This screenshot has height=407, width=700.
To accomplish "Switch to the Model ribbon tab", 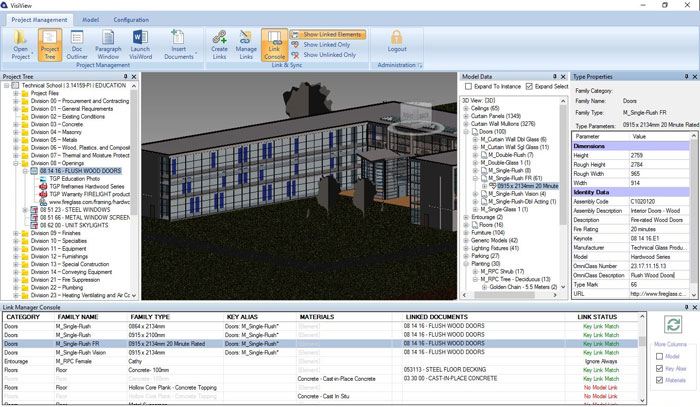I will point(90,19).
